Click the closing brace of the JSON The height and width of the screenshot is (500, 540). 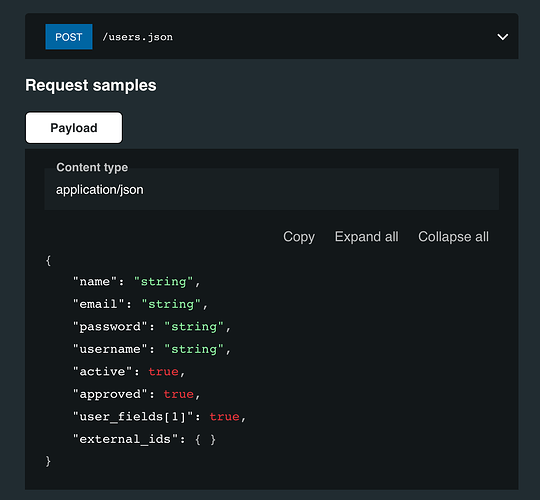(48, 461)
